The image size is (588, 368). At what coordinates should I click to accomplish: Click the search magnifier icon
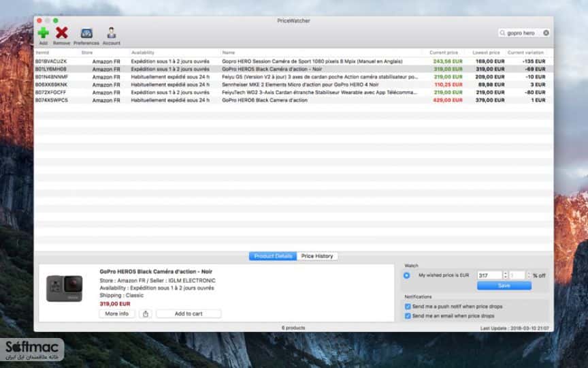tap(502, 33)
